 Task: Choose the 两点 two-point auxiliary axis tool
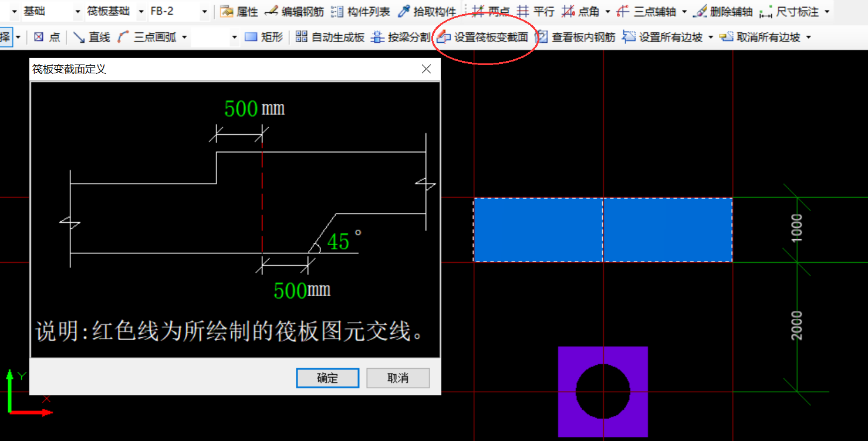click(491, 12)
